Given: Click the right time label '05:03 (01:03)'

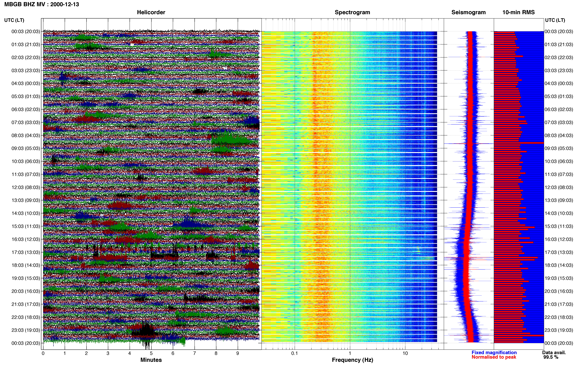Looking at the screenshot, I should click(559, 96).
